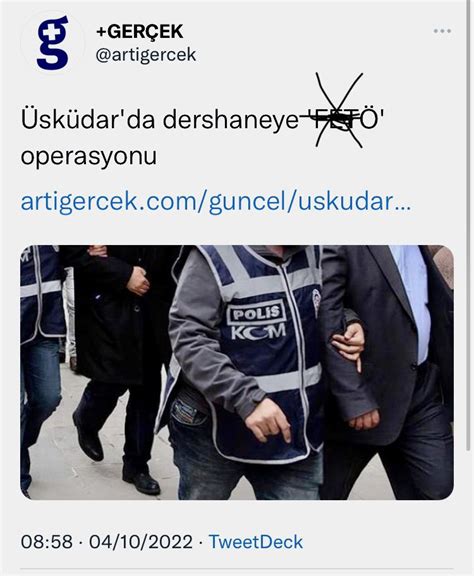This screenshot has width=474, height=576.
Task: Click the word "operasyonu" in the tweet
Action: tap(89, 157)
